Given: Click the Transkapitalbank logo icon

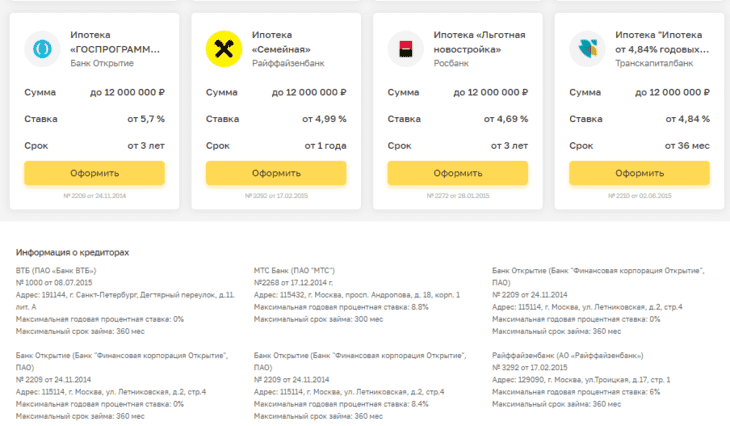Looking at the screenshot, I should [x=587, y=49].
